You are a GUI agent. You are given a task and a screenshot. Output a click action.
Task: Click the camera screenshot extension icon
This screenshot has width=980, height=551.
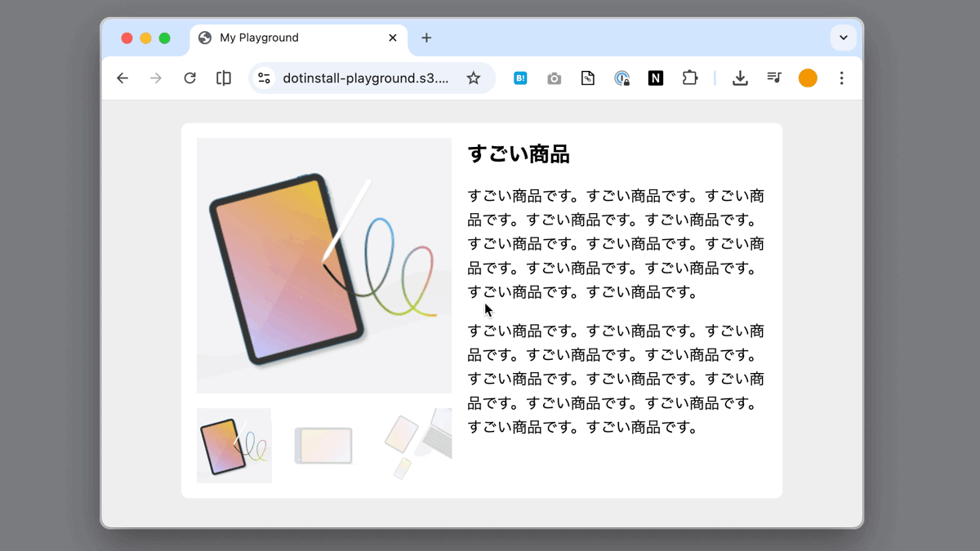555,78
